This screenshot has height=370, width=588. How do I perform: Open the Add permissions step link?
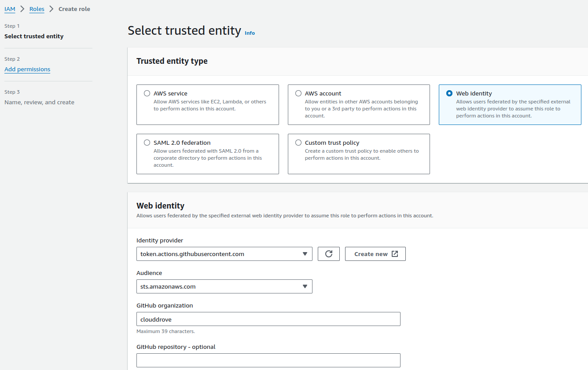[x=27, y=69]
